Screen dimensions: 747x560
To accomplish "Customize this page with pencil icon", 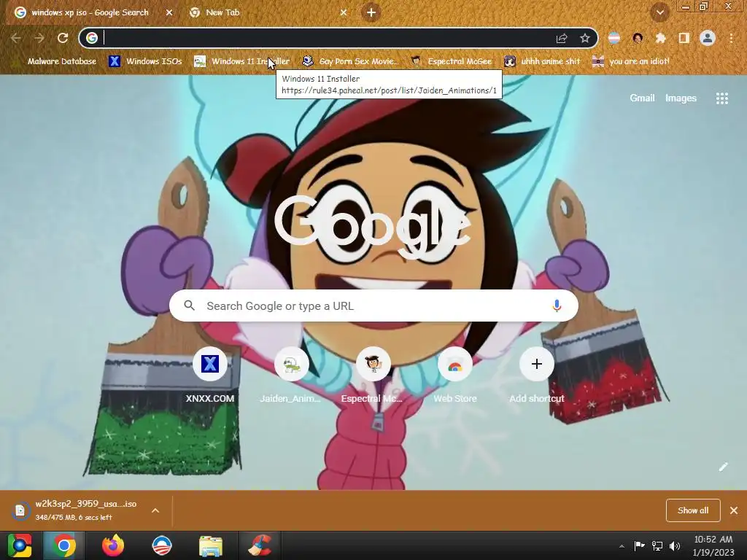I will tap(723, 467).
